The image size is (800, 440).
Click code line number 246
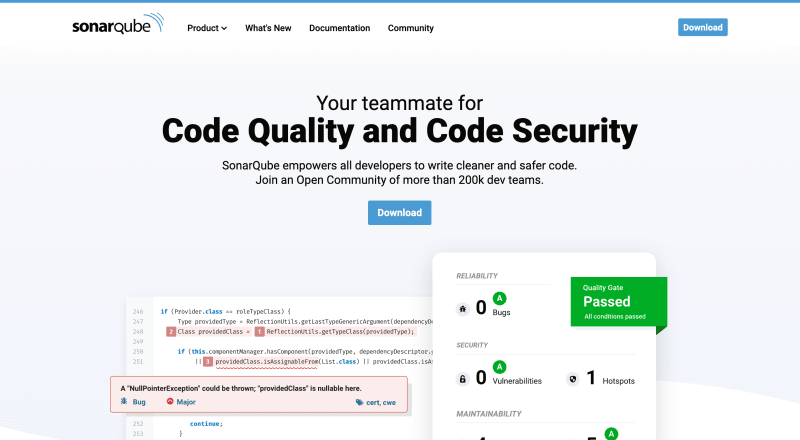138,311
